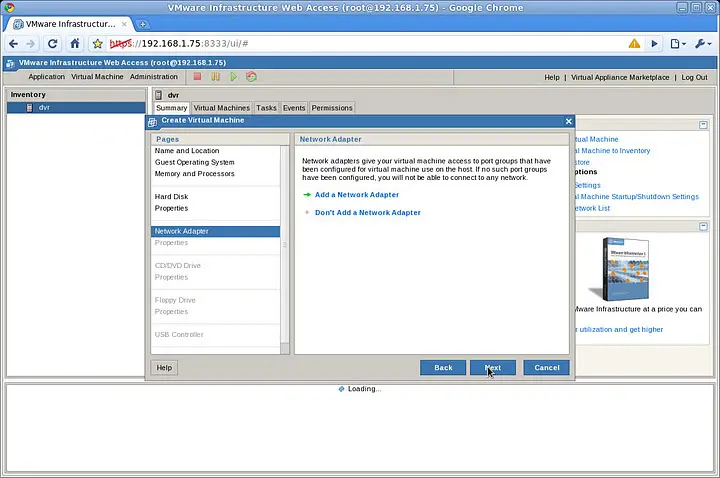Screen dimensions: 720x478
Task: Reload the page with the refresh icon
Action: click(52, 44)
